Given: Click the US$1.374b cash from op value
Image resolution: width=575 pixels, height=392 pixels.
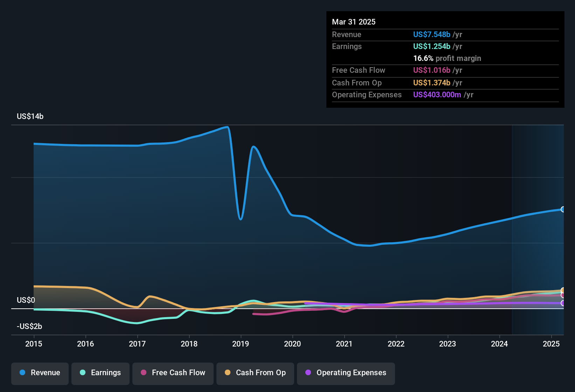Looking at the screenshot, I should pyautogui.click(x=432, y=83).
